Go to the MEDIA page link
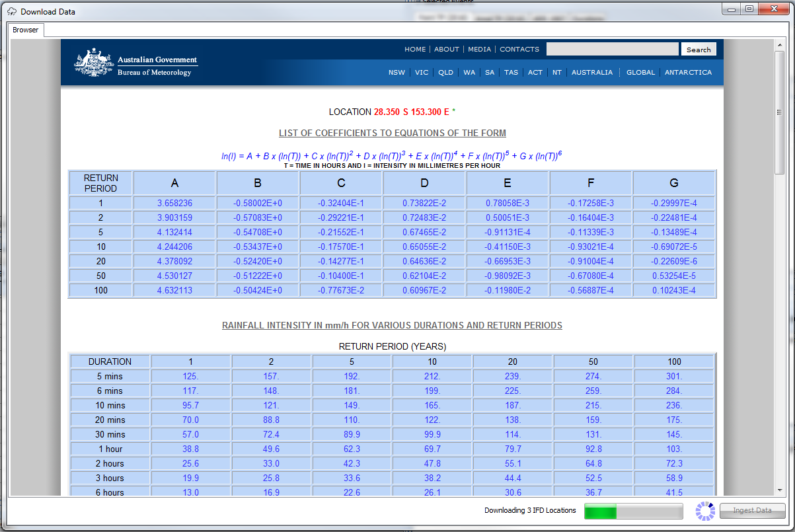The height and width of the screenshot is (532, 795). coord(479,50)
